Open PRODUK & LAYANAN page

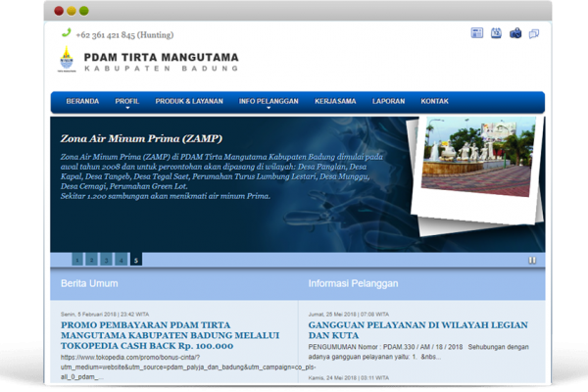189,101
